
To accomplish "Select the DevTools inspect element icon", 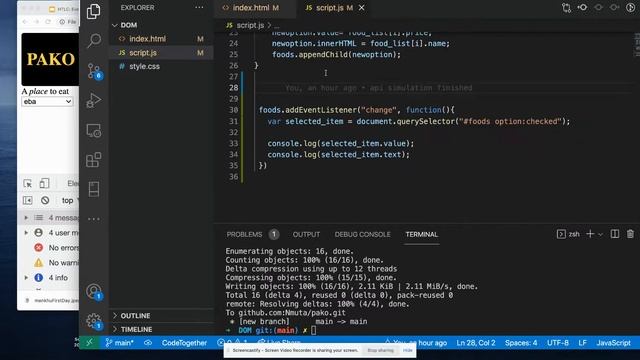I will (27, 184).
